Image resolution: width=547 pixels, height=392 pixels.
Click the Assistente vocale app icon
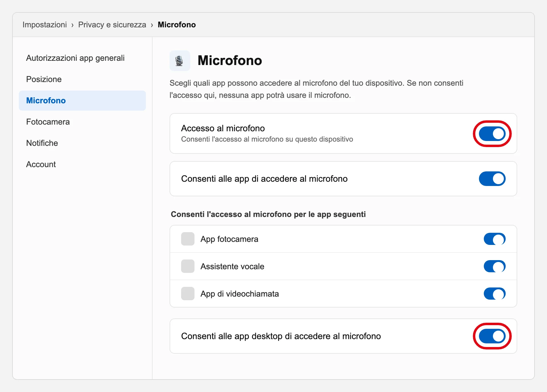(x=188, y=266)
